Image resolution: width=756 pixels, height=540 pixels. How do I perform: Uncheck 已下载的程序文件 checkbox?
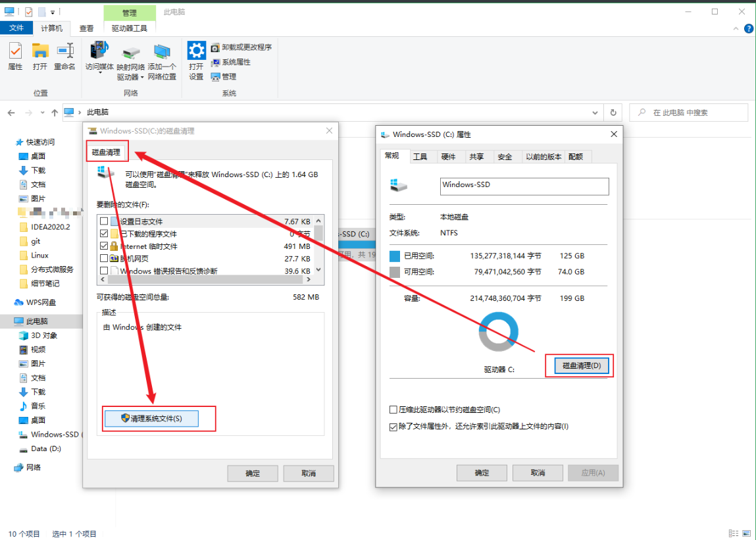[x=104, y=234]
